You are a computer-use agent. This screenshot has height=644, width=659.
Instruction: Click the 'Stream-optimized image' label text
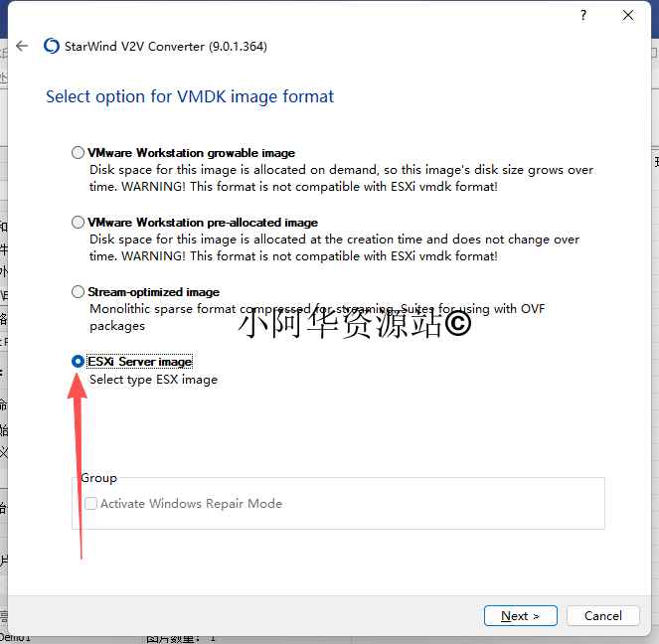pos(153,292)
